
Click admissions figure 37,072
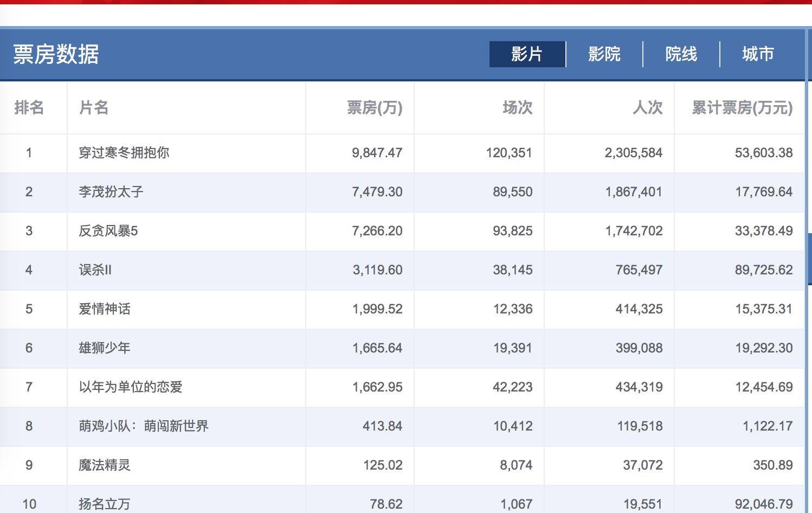[x=643, y=465]
